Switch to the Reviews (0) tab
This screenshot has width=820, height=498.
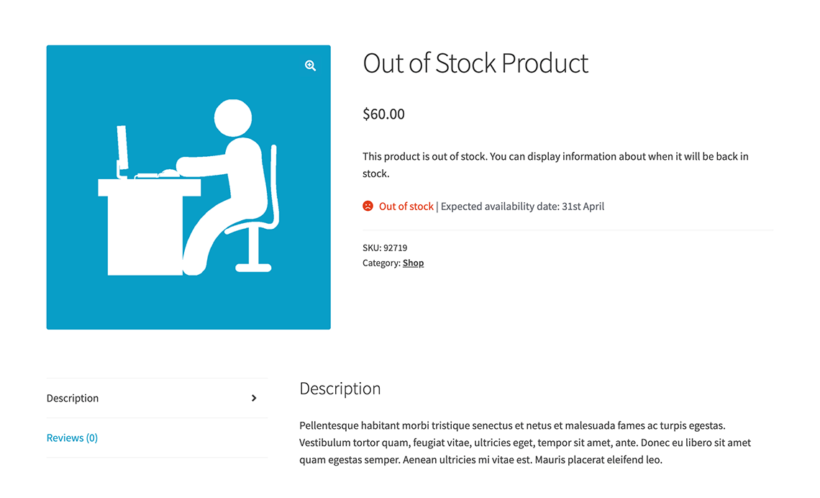(72, 438)
